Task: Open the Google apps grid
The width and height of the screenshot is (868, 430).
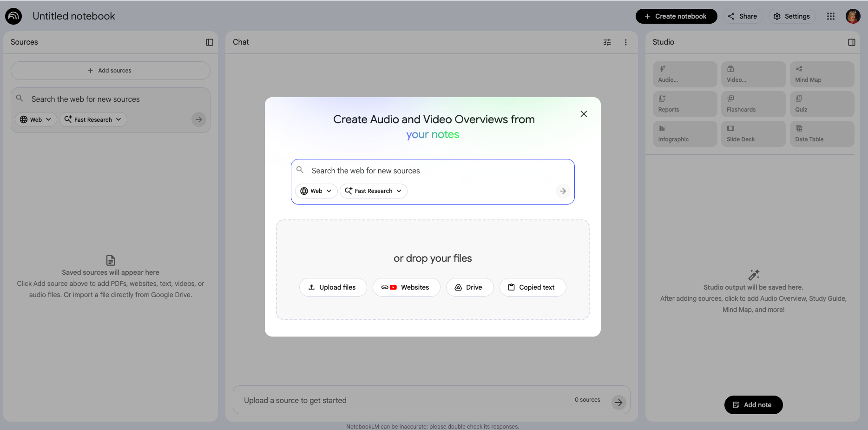Action: point(831,16)
